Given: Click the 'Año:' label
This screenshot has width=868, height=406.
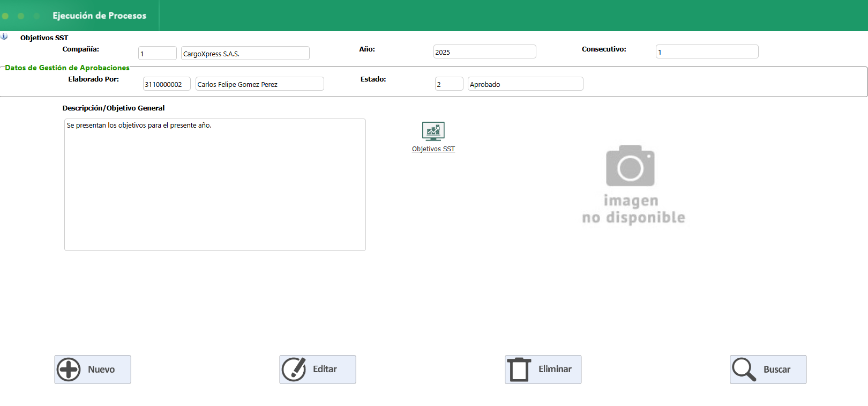Looking at the screenshot, I should [x=367, y=49].
